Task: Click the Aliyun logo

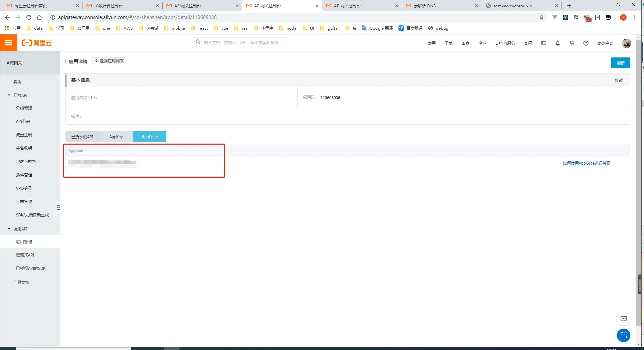Action: click(x=37, y=43)
